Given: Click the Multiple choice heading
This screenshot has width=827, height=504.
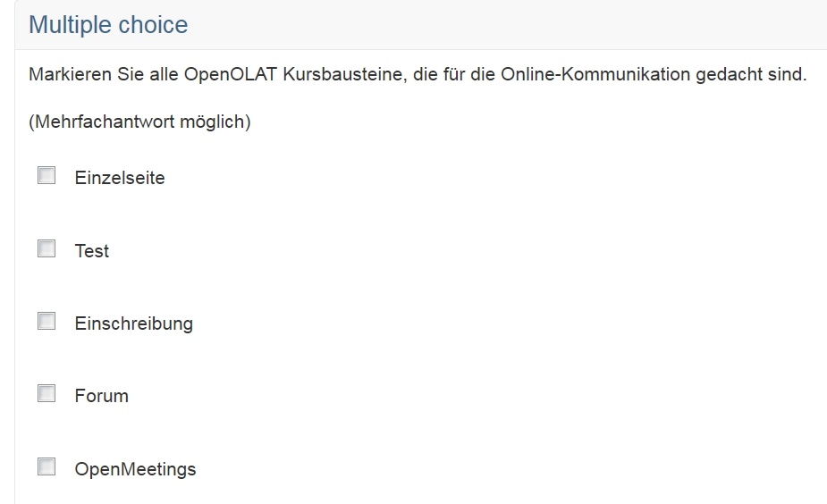Looking at the screenshot, I should pos(108,25).
